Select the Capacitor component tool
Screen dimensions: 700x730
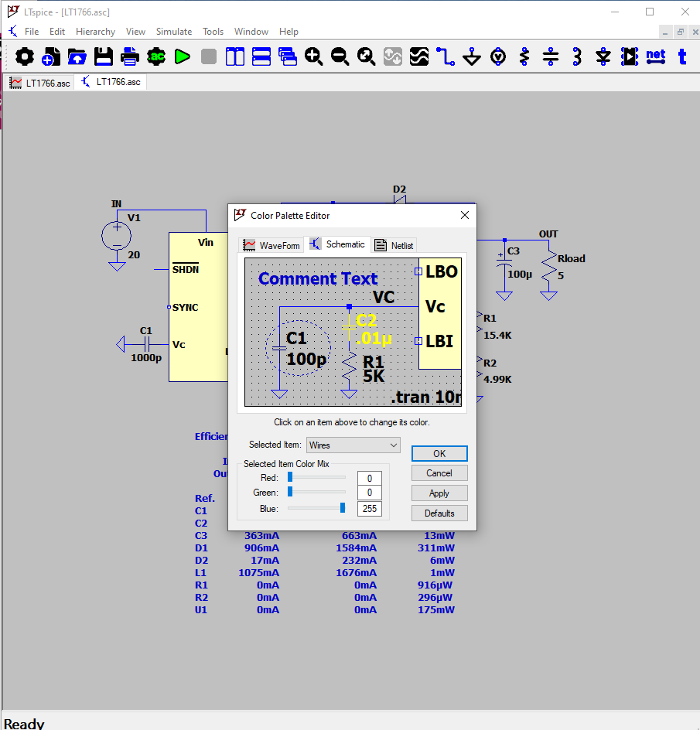[x=551, y=56]
